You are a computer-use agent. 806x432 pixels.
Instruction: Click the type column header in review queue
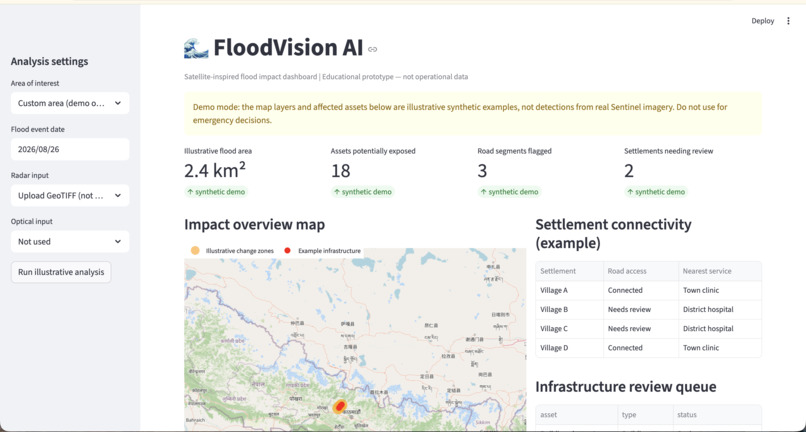click(645, 415)
